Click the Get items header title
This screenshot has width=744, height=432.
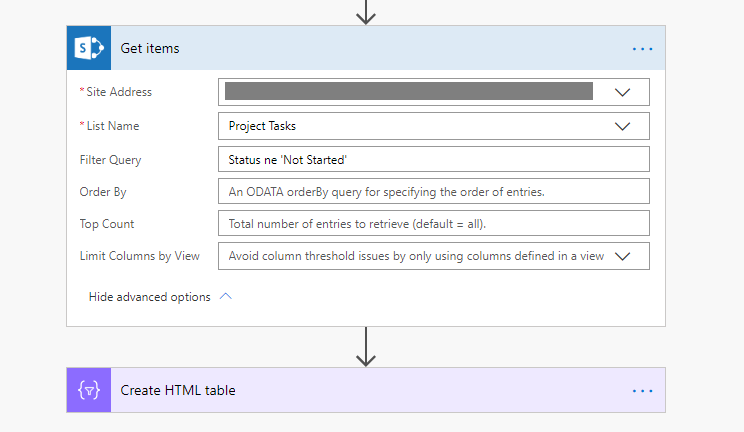pos(150,48)
